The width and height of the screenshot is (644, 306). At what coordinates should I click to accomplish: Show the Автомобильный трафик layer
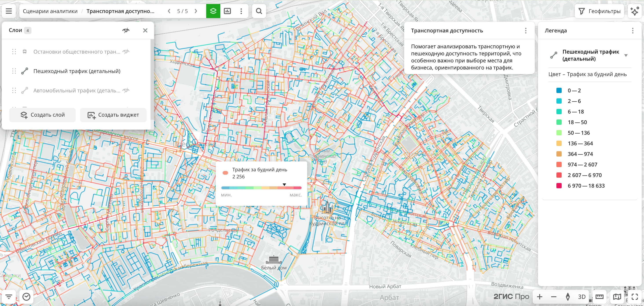point(126,90)
